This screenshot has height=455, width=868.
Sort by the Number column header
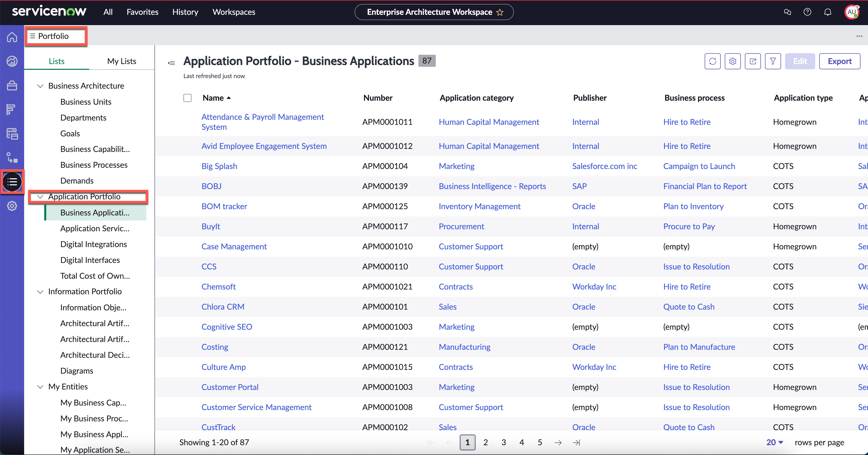click(x=378, y=98)
